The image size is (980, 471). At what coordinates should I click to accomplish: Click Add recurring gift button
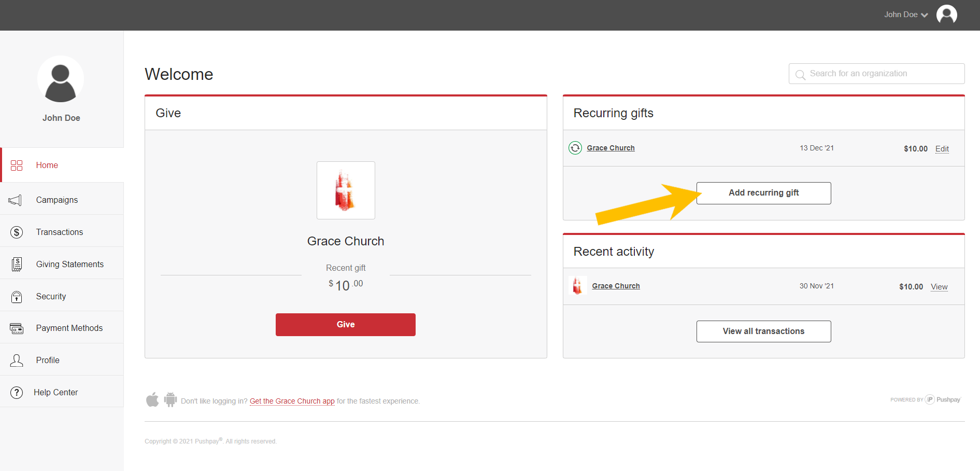click(x=763, y=193)
